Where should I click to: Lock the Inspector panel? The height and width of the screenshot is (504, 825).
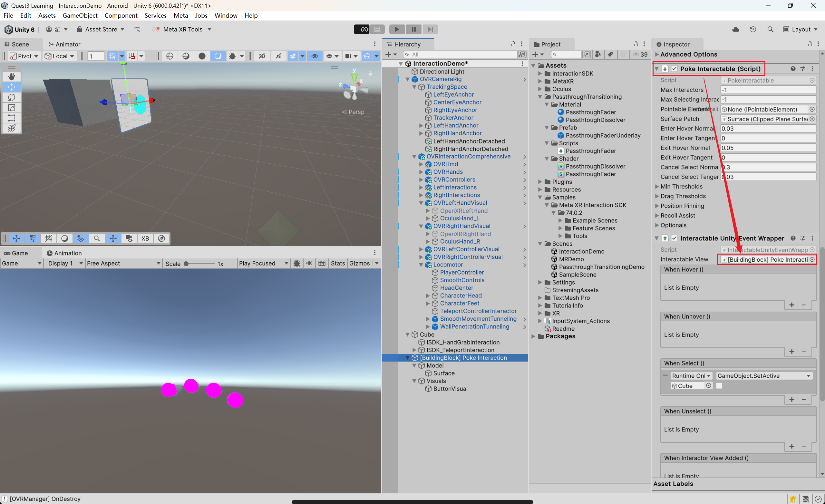(810, 44)
